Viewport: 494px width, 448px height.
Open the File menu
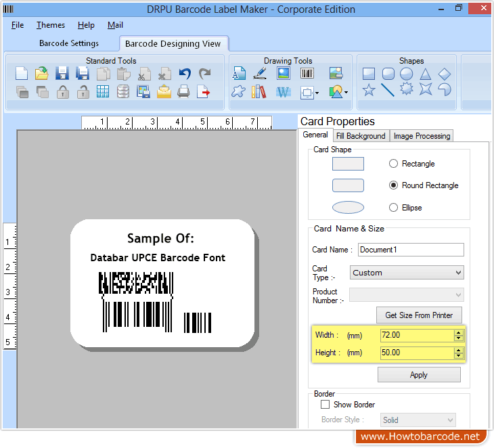[x=18, y=25]
